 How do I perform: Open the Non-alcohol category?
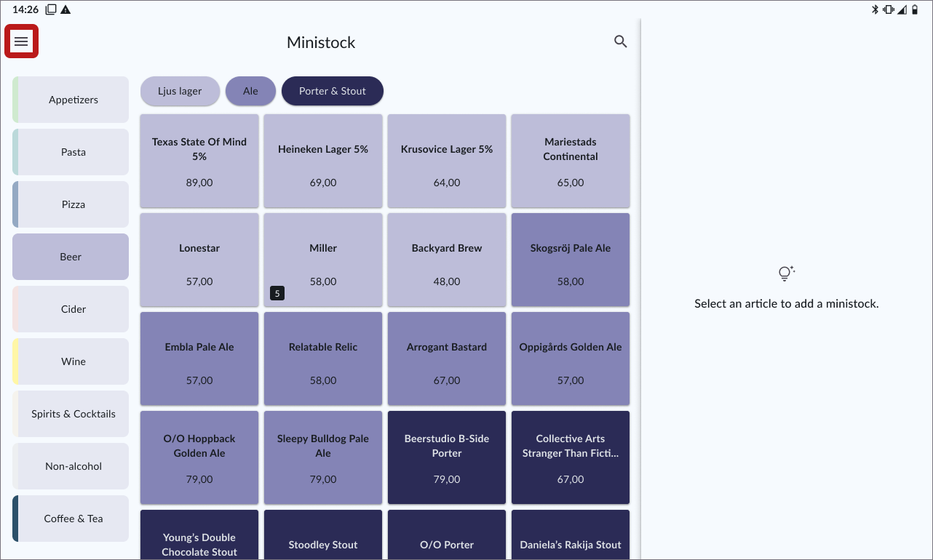(x=71, y=466)
